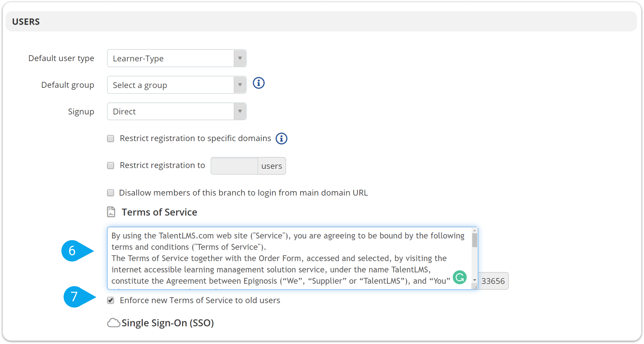Image resolution: width=644 pixels, height=344 pixels.
Task: Click the Signup label
Action: (x=81, y=112)
